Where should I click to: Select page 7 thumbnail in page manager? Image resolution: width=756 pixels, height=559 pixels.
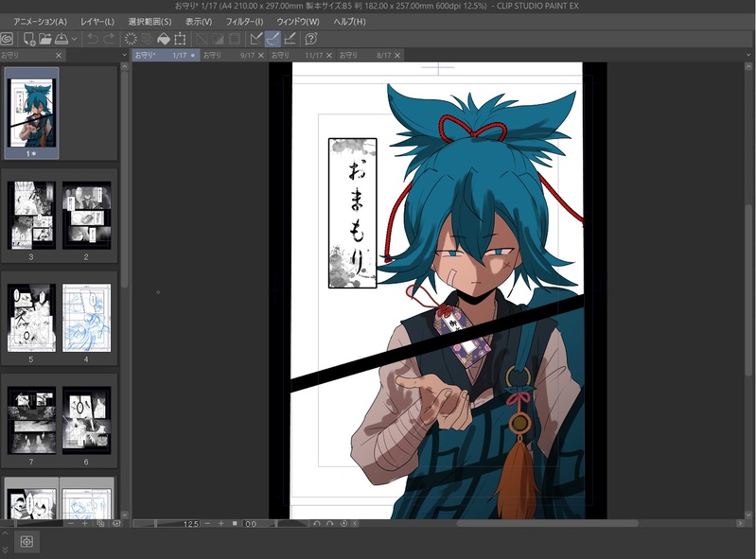31,420
